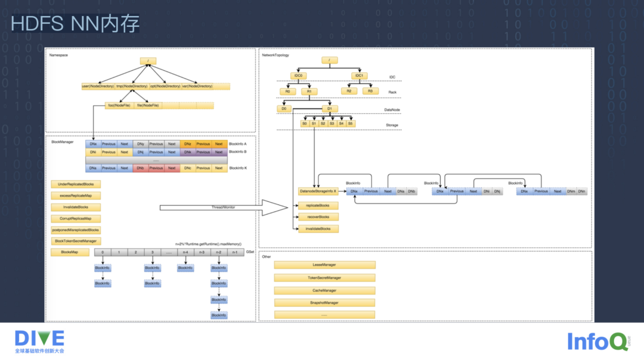The image size is (644, 358).
Task: Select the CacheManager bar
Action: point(324,291)
